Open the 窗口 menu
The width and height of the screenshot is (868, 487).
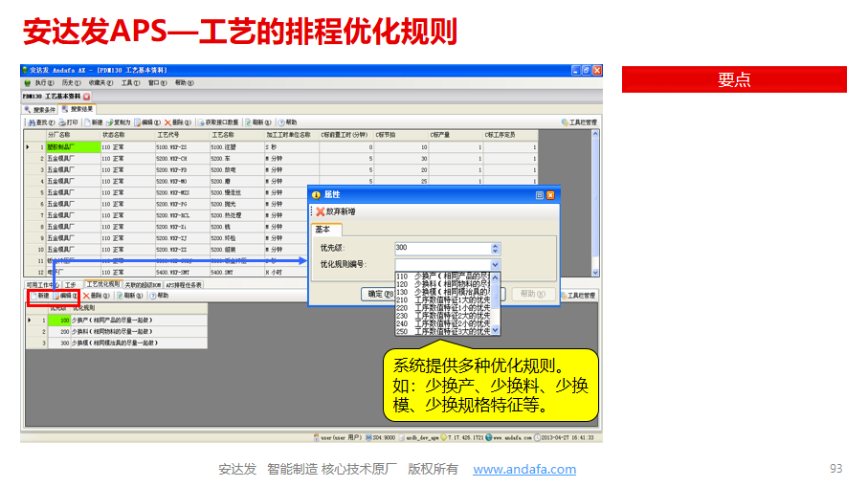coord(157,83)
